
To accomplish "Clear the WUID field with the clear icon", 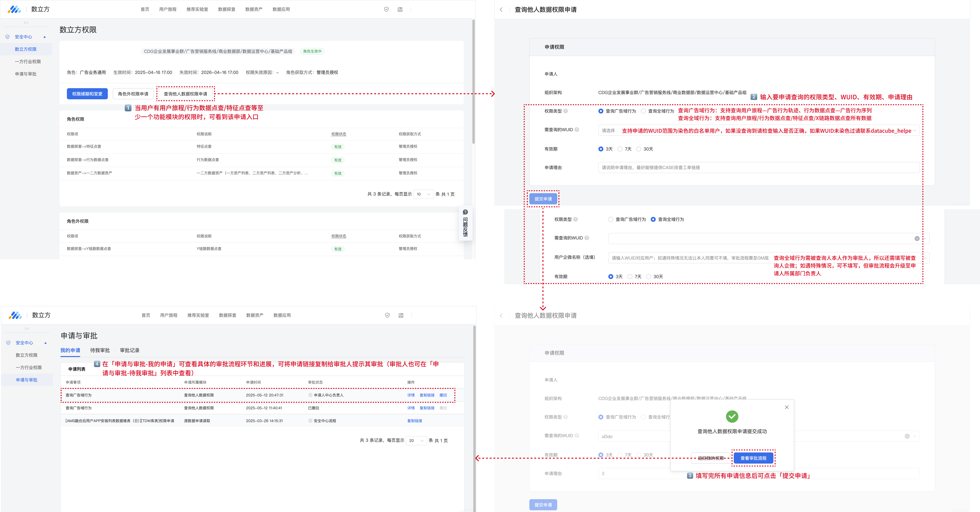I will [x=917, y=238].
